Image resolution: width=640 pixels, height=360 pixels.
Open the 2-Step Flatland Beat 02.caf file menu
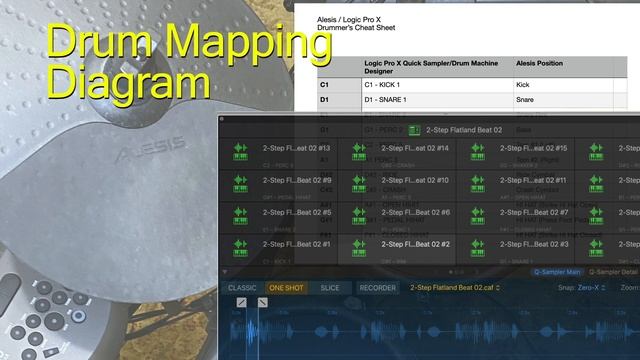click(x=455, y=288)
